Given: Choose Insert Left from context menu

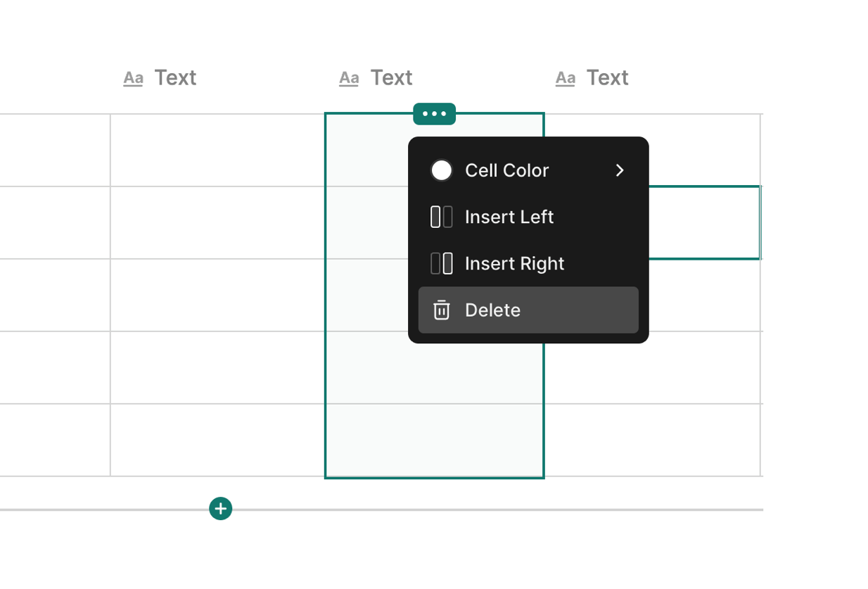Looking at the screenshot, I should click(509, 217).
